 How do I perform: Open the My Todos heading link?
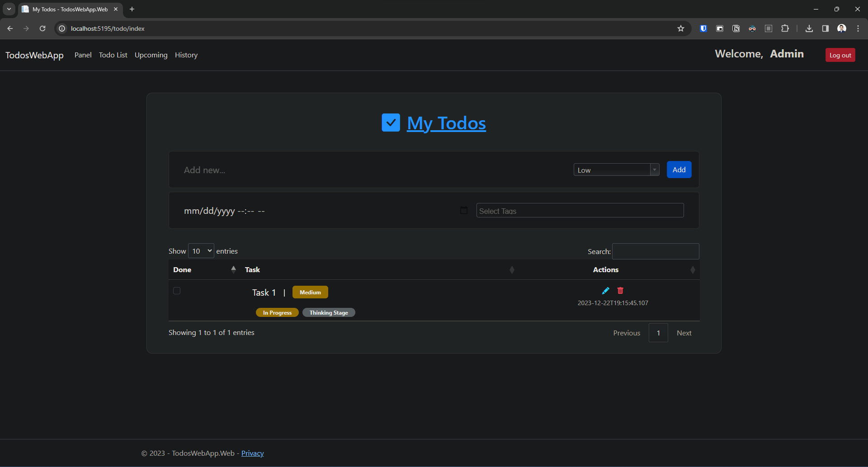pos(447,123)
